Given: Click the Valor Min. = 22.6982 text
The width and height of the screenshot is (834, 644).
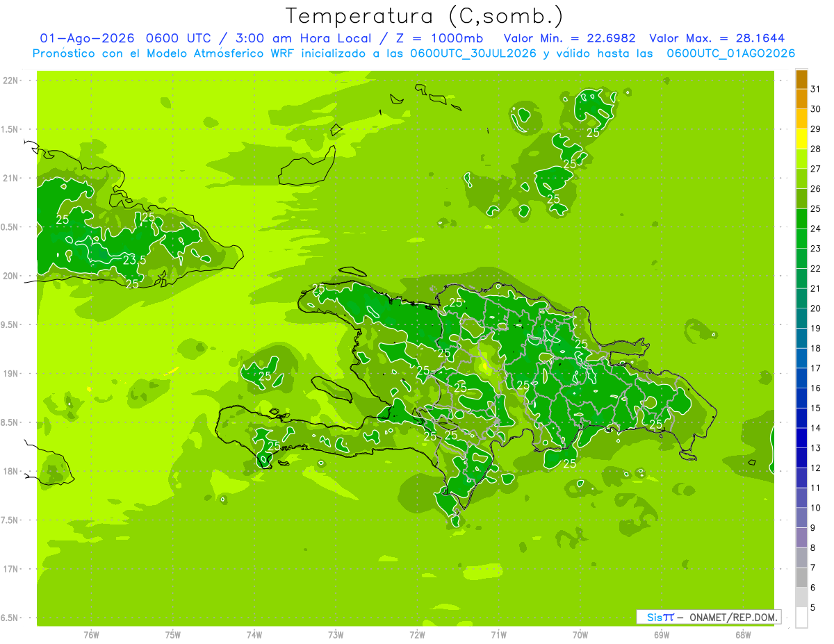Looking at the screenshot, I should [x=569, y=38].
